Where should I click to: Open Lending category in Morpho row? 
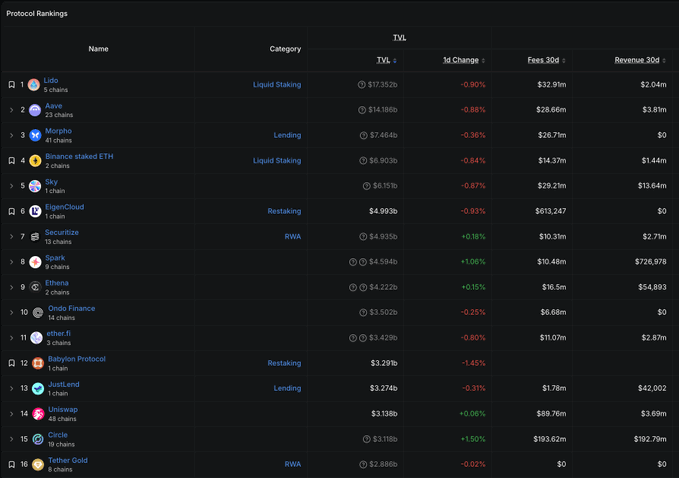287,135
